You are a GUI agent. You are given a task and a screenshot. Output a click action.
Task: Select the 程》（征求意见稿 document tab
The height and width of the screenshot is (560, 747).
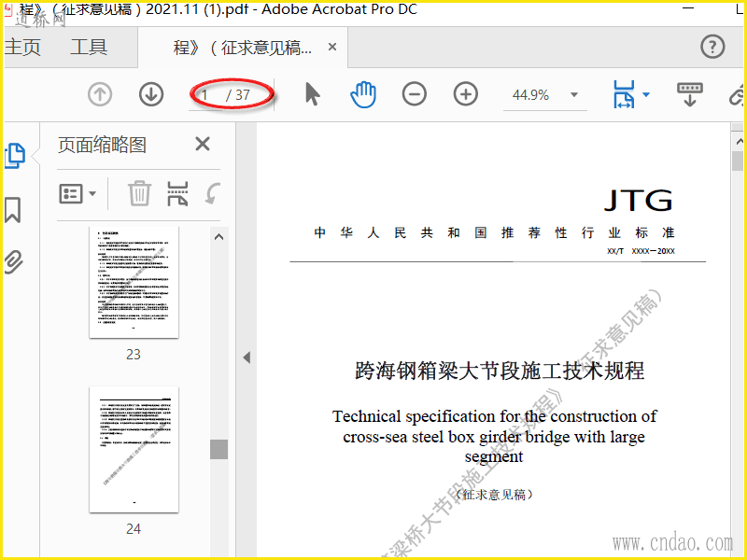point(243,48)
